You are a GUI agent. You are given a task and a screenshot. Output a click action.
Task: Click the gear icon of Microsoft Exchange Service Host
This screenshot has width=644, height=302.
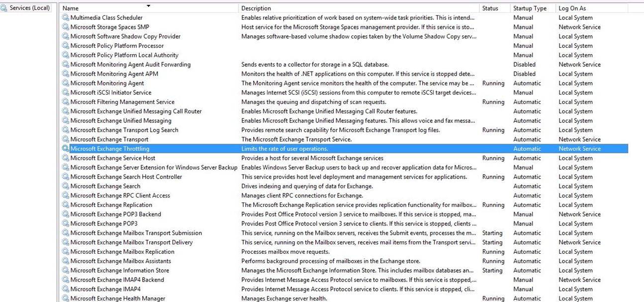click(x=66, y=158)
